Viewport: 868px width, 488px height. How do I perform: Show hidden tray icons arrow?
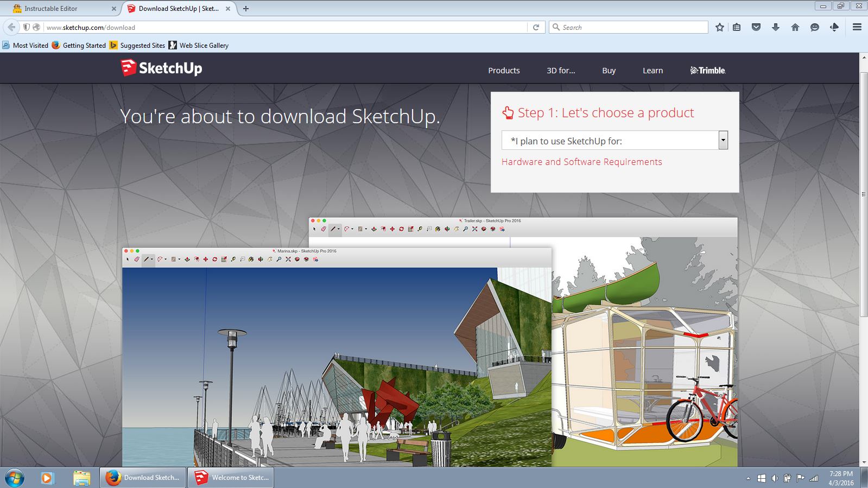(748, 478)
